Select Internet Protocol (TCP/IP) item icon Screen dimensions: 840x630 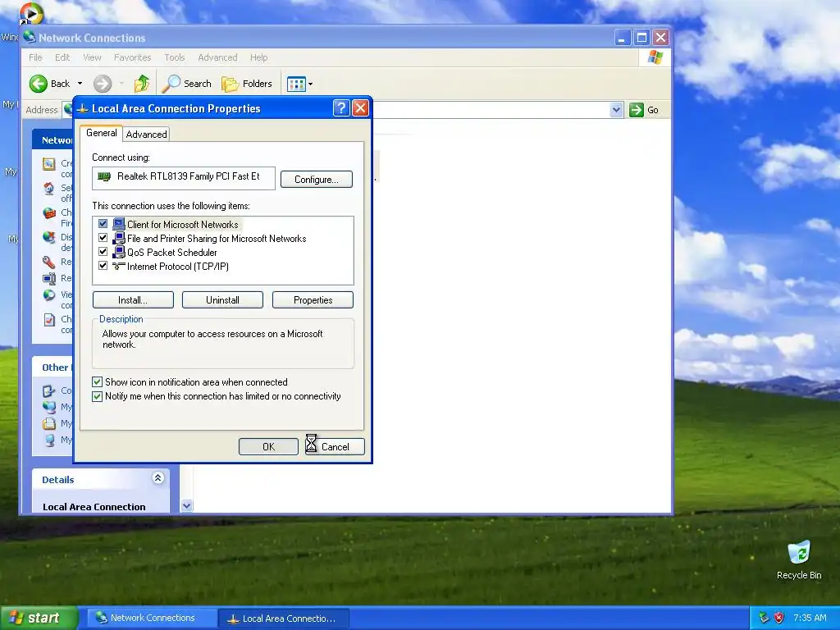tap(119, 266)
